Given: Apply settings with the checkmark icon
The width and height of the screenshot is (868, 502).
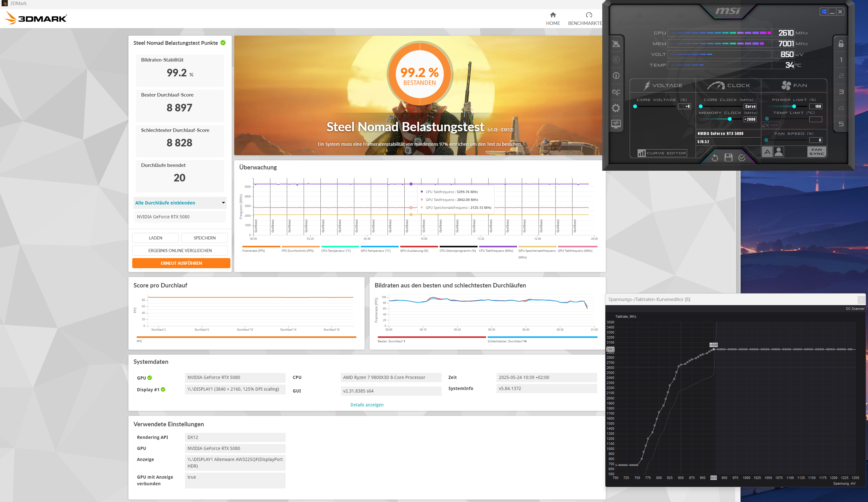Looking at the screenshot, I should (x=742, y=157).
